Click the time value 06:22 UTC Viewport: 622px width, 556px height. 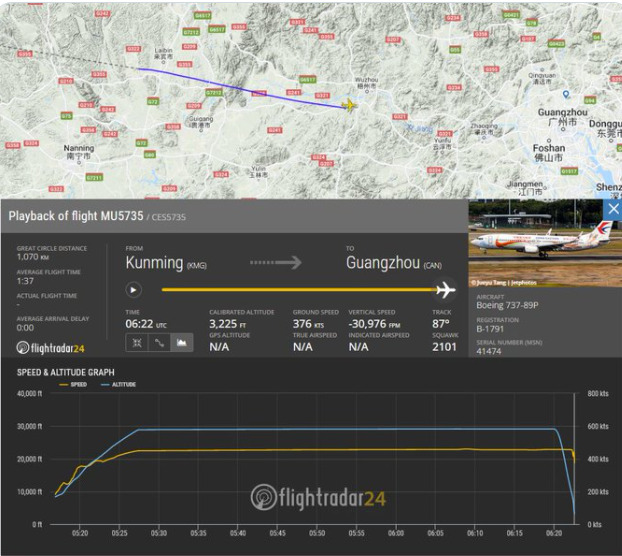click(x=146, y=324)
